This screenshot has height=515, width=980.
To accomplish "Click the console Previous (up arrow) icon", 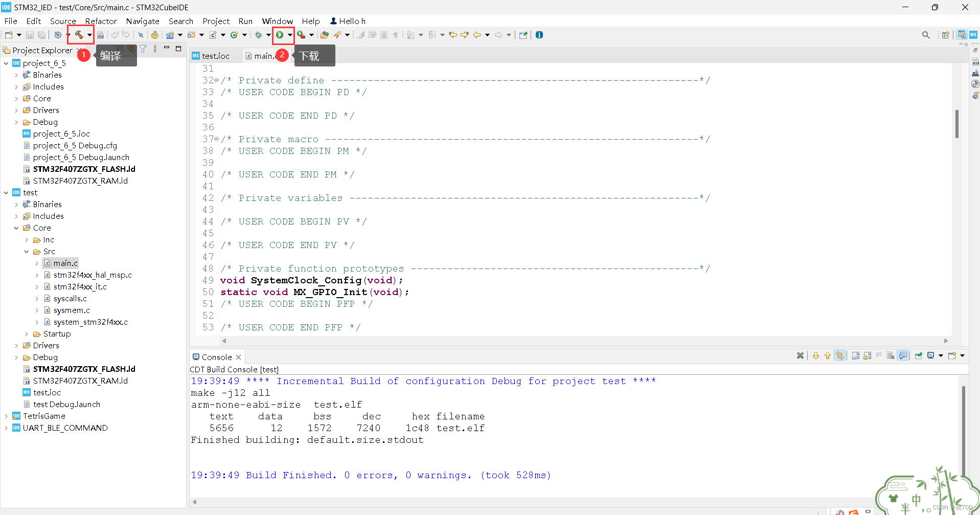I will tap(828, 355).
